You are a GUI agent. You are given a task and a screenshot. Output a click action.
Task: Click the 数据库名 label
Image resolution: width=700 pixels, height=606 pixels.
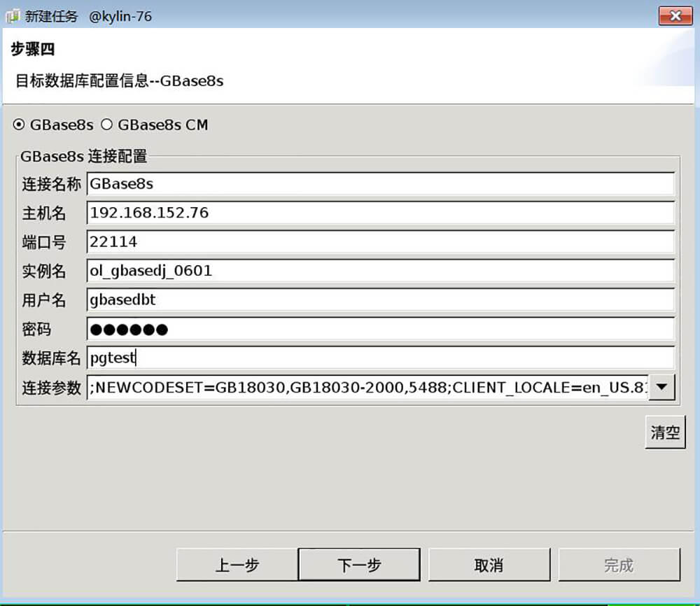[x=51, y=358]
